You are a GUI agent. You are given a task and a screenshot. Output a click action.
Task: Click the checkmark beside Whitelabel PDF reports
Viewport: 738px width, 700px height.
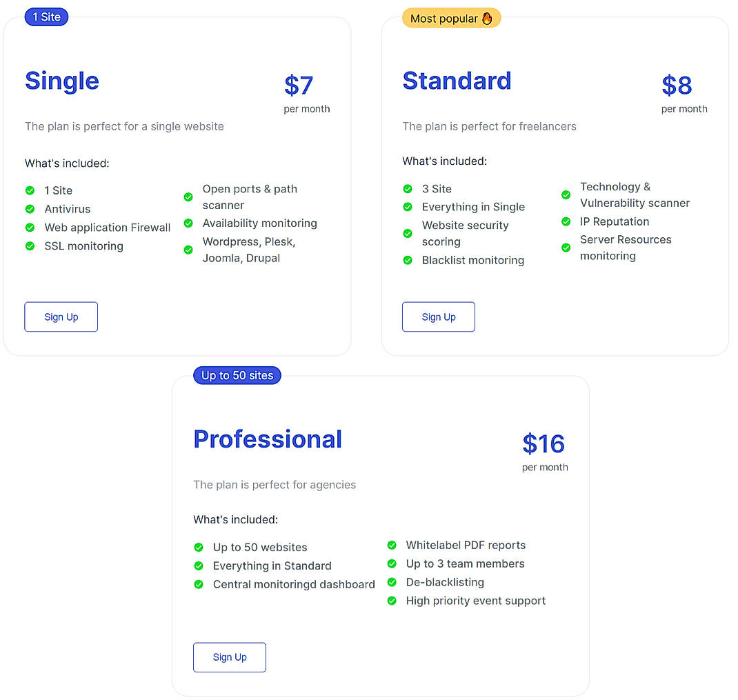(392, 545)
